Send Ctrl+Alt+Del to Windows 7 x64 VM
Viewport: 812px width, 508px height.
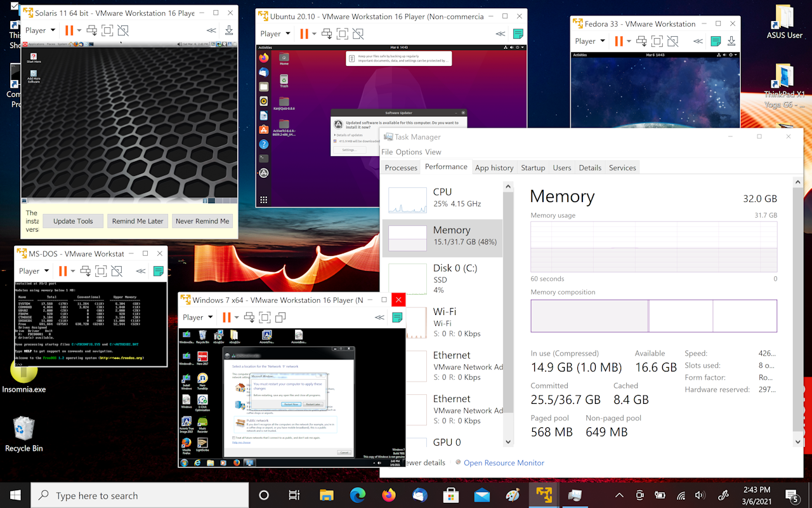pos(249,317)
